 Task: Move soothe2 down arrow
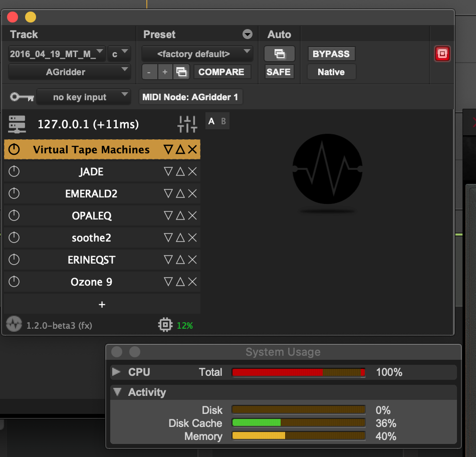point(168,238)
